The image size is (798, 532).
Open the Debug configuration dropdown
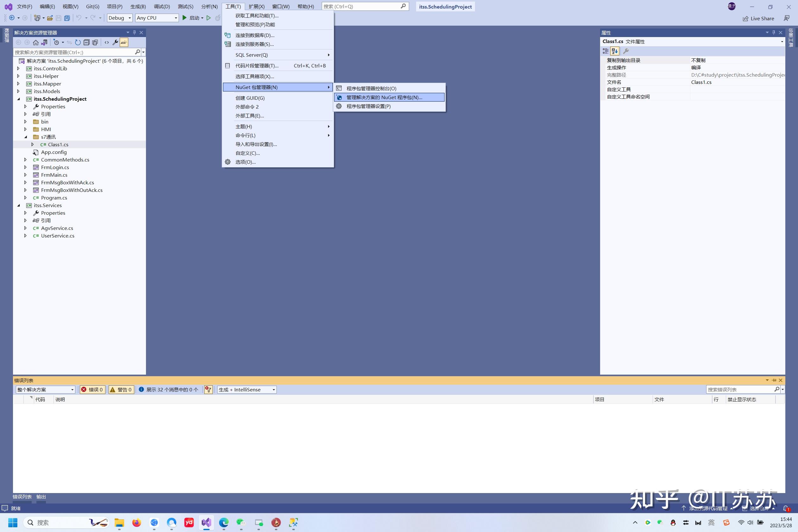[x=119, y=18]
